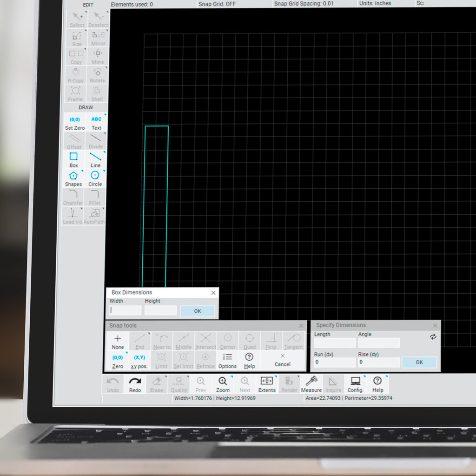Click the Divide tool
The image size is (476, 476).
point(96,141)
